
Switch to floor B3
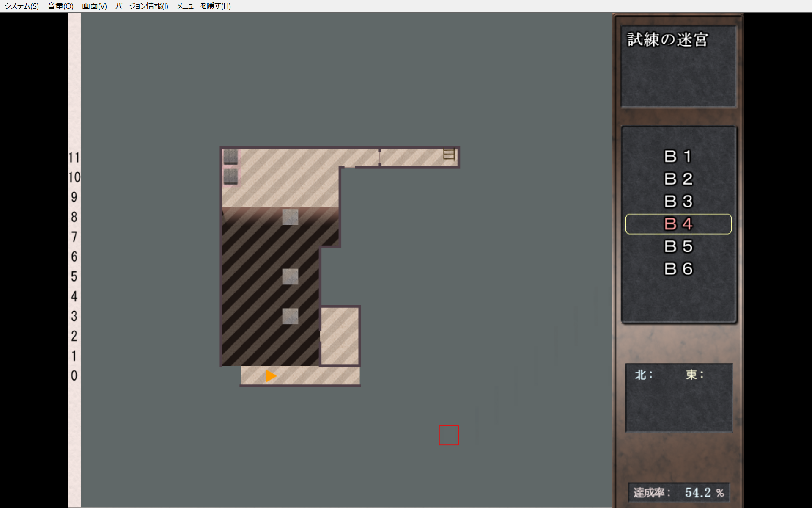[678, 202]
